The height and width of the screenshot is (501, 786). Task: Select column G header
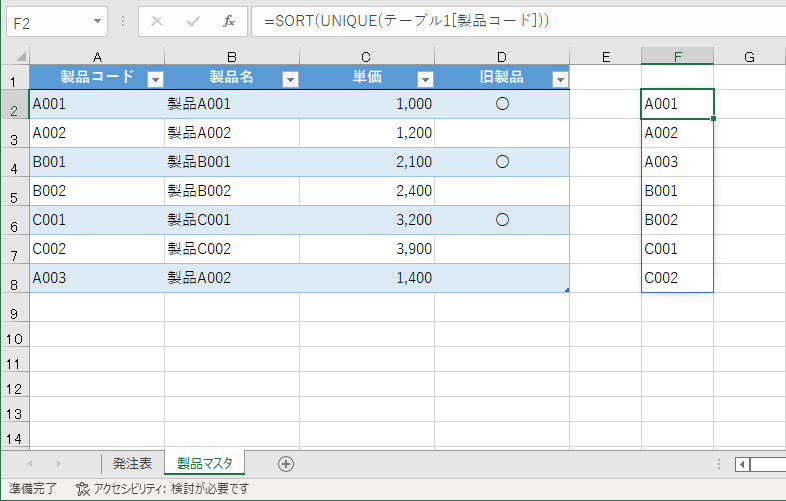pyautogui.click(x=749, y=56)
